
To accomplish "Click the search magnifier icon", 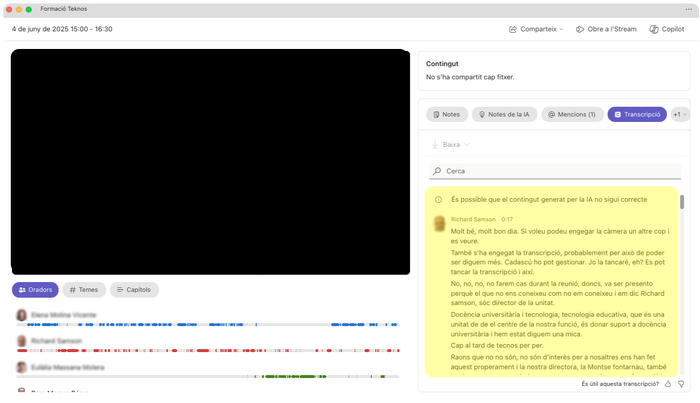I will (437, 171).
